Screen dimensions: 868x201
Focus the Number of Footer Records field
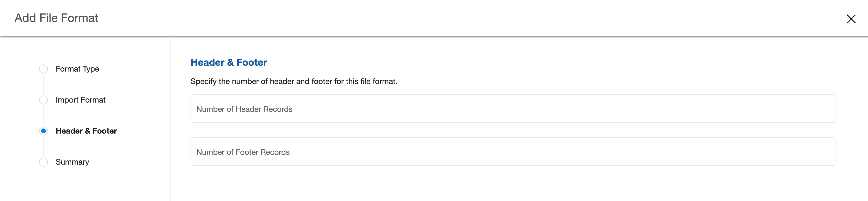(513, 152)
